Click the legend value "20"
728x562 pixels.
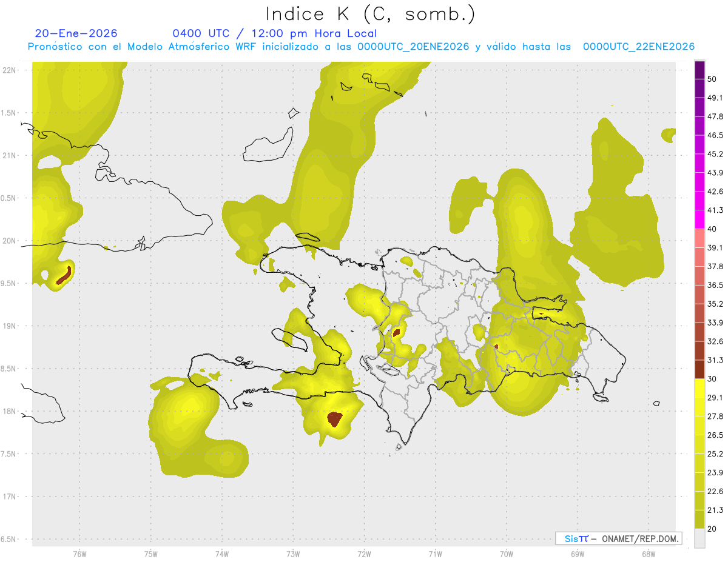[x=712, y=529]
